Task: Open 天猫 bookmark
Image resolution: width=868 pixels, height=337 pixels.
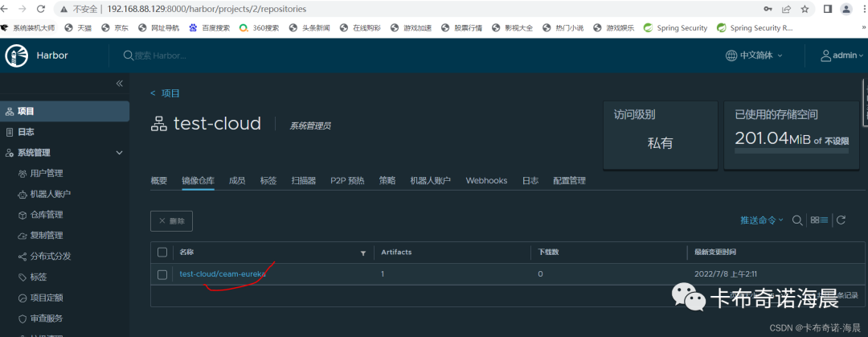Action: coord(79,27)
